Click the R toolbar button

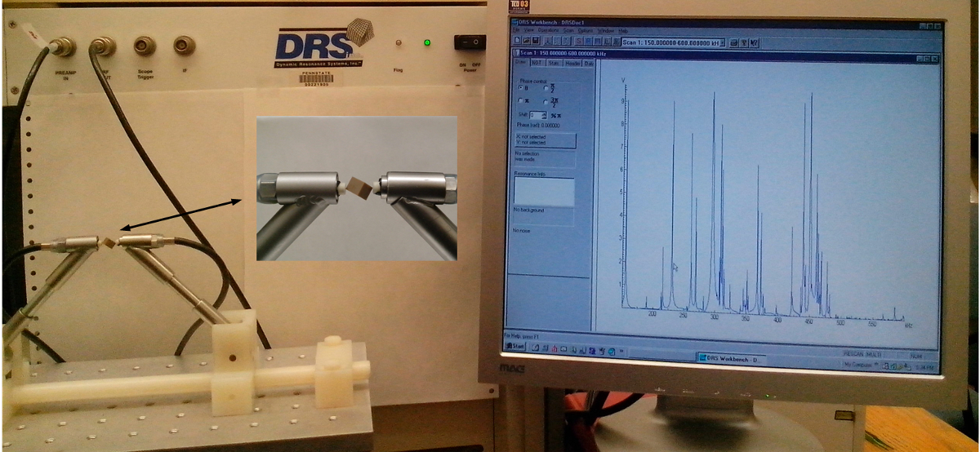click(588, 42)
